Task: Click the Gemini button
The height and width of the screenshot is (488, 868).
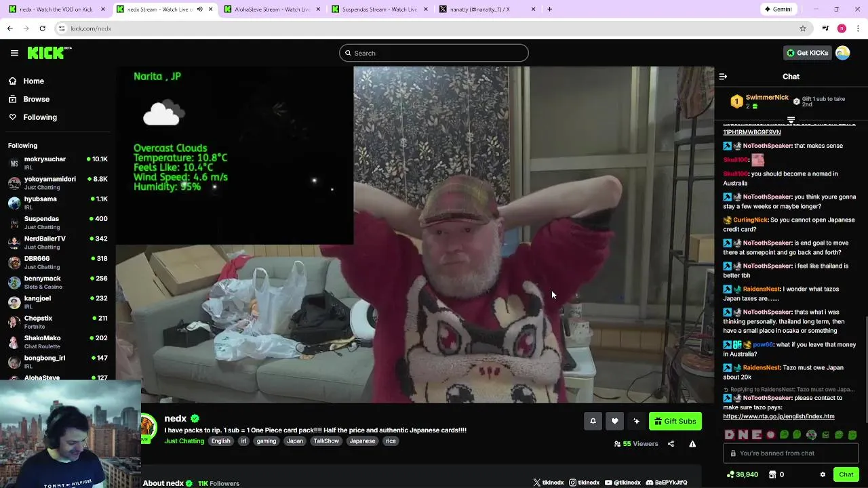Action: (x=778, y=9)
